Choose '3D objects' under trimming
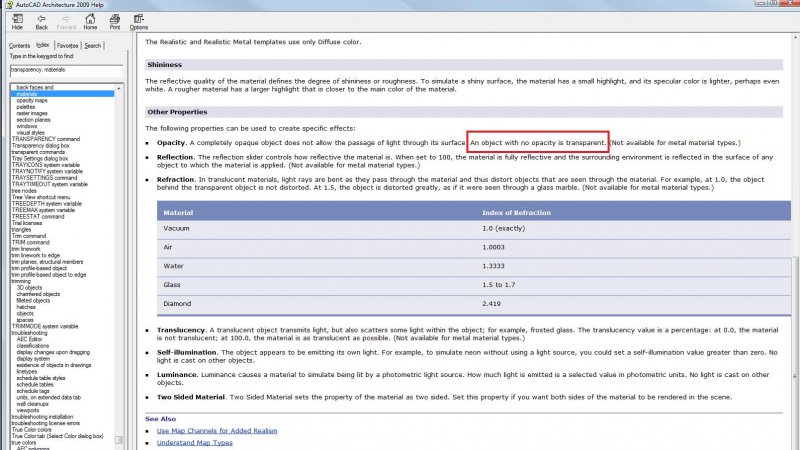The height and width of the screenshot is (450, 800). (x=29, y=288)
